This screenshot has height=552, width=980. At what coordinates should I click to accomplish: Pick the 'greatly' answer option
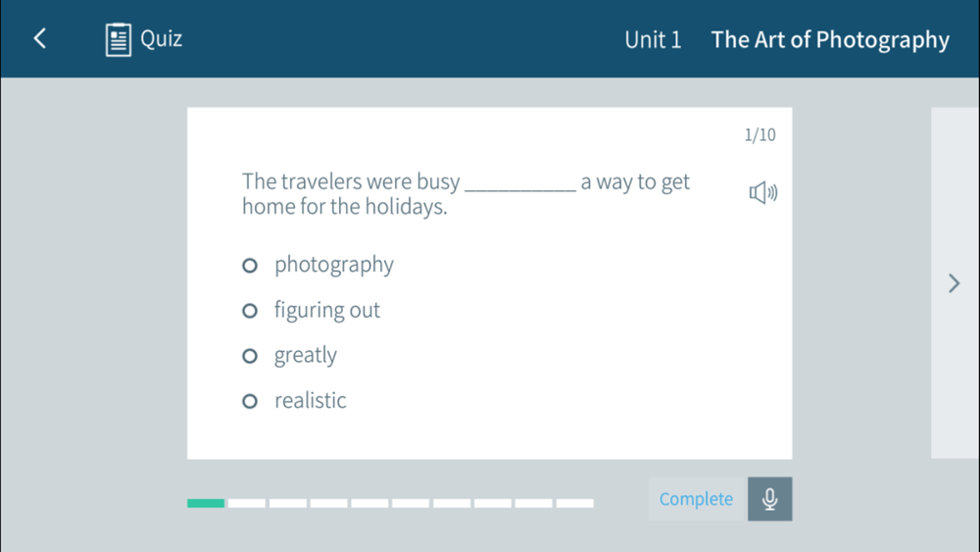coord(250,356)
